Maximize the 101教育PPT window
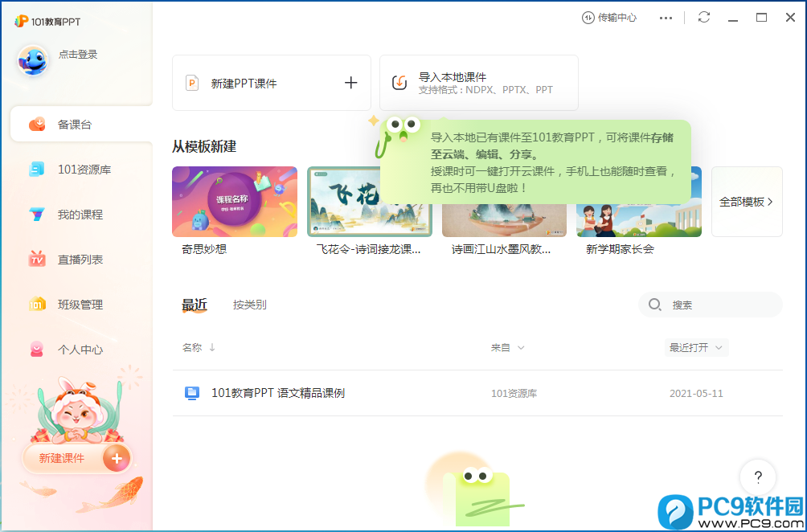 click(762, 18)
